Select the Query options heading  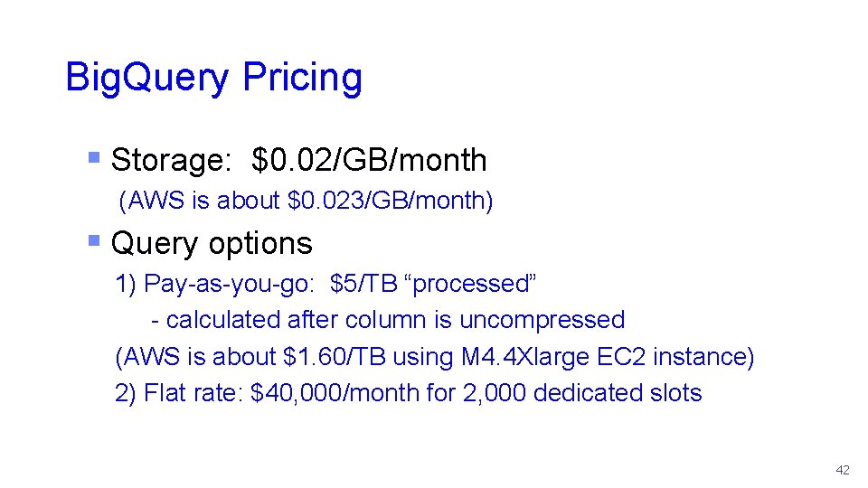click(212, 244)
